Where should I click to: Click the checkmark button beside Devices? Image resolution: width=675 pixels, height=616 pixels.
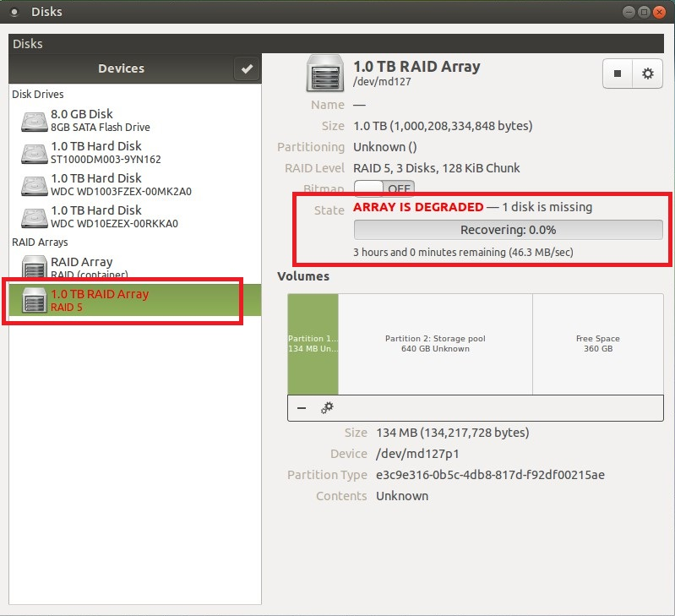click(247, 68)
